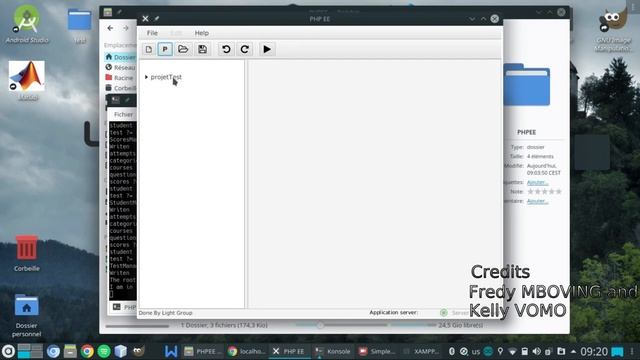Screen dimensions: 640x360
Task: Select the projetTest project in the tree
Action: [x=166, y=77]
